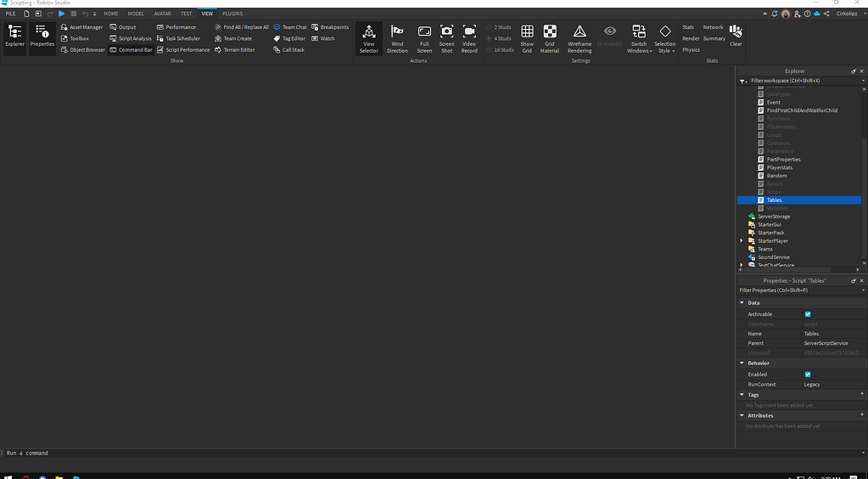Toggle Show Grid

point(527,39)
